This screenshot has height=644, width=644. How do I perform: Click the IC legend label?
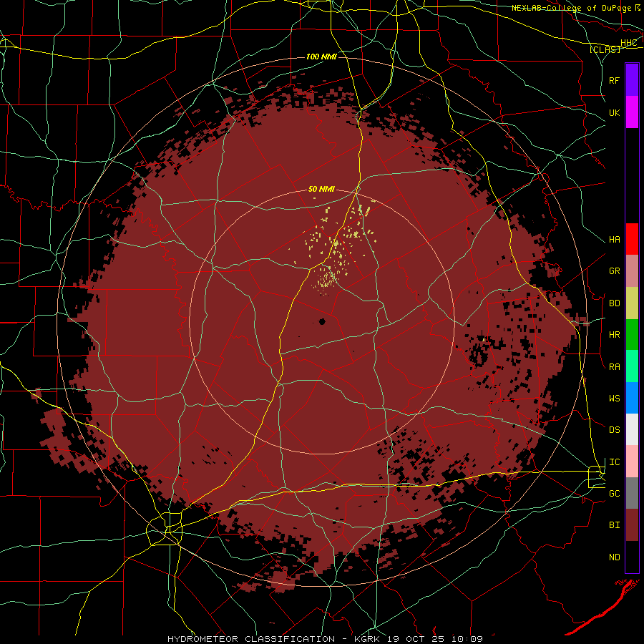pos(614,462)
